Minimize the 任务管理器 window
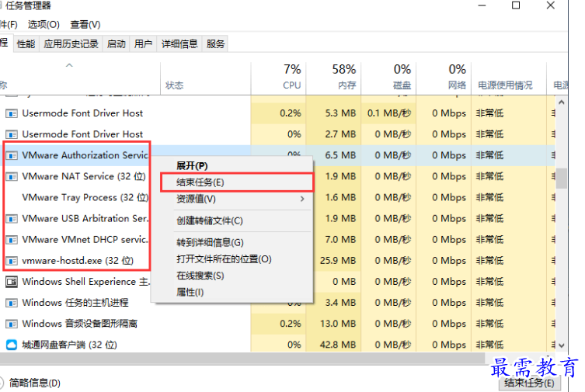This screenshot has height=392, width=585. pyautogui.click(x=482, y=5)
